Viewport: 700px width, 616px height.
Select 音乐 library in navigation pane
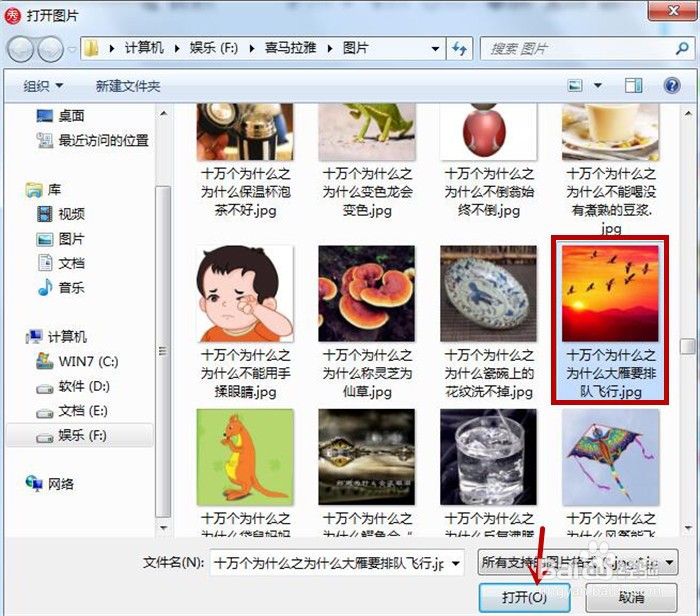point(60,287)
